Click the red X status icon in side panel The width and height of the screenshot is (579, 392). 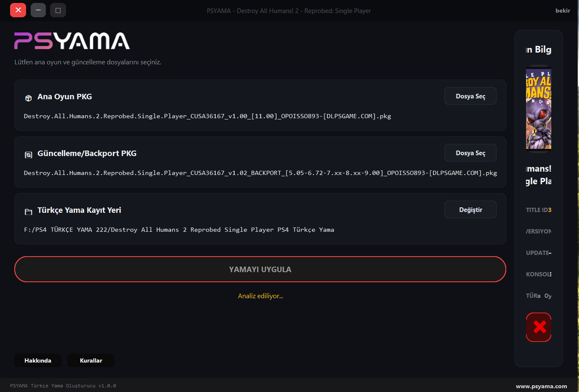pos(539,327)
